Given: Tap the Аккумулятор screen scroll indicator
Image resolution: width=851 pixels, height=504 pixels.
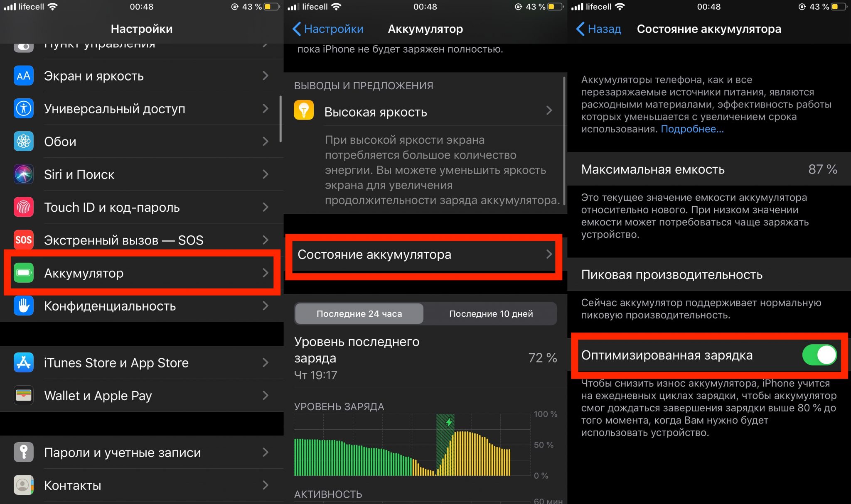Looking at the screenshot, I should [x=564, y=140].
